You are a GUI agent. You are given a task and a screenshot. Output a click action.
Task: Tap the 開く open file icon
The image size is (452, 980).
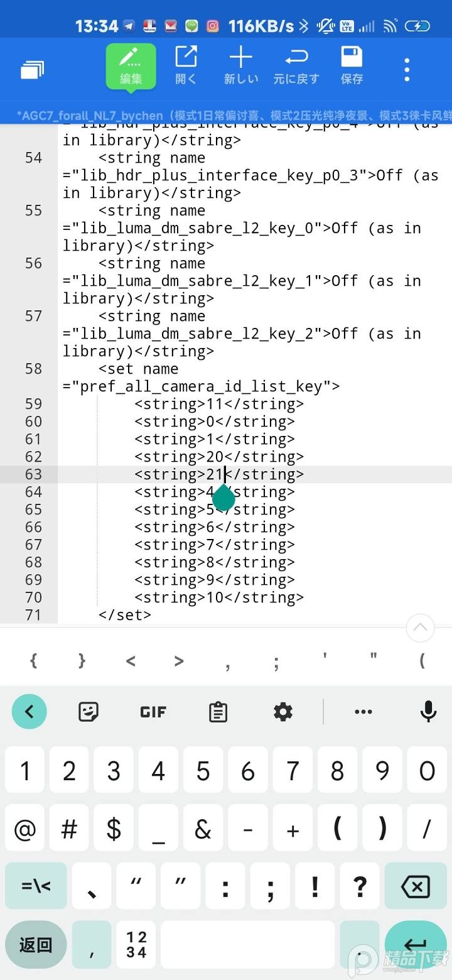tap(186, 66)
